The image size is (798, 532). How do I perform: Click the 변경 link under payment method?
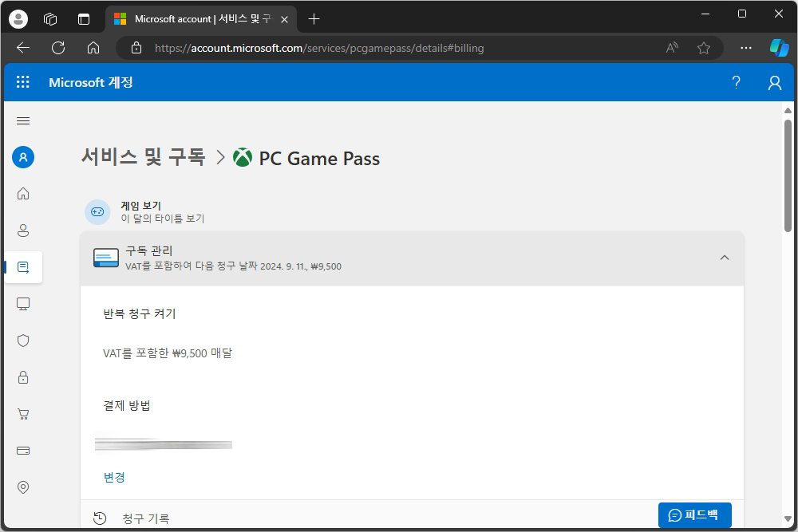(114, 477)
